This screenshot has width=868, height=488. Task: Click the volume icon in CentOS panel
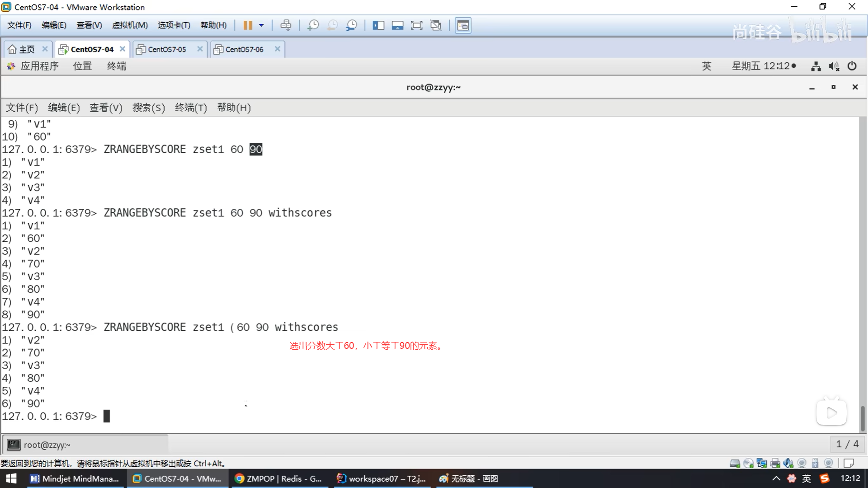(x=834, y=66)
